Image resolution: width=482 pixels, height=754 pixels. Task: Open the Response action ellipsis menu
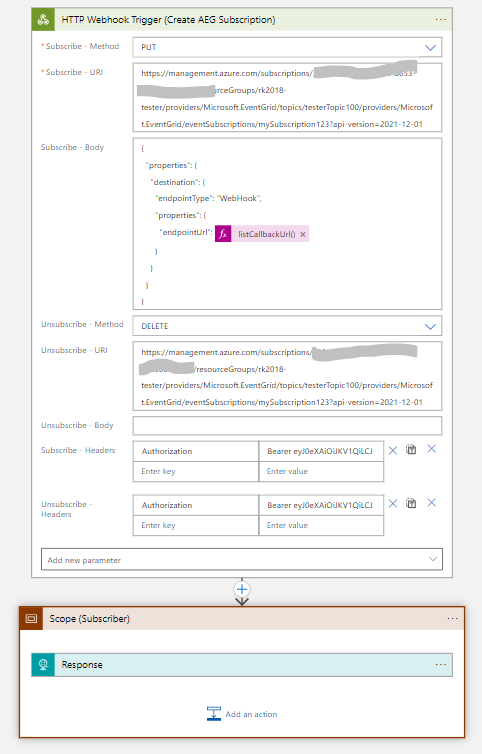pyautogui.click(x=441, y=665)
